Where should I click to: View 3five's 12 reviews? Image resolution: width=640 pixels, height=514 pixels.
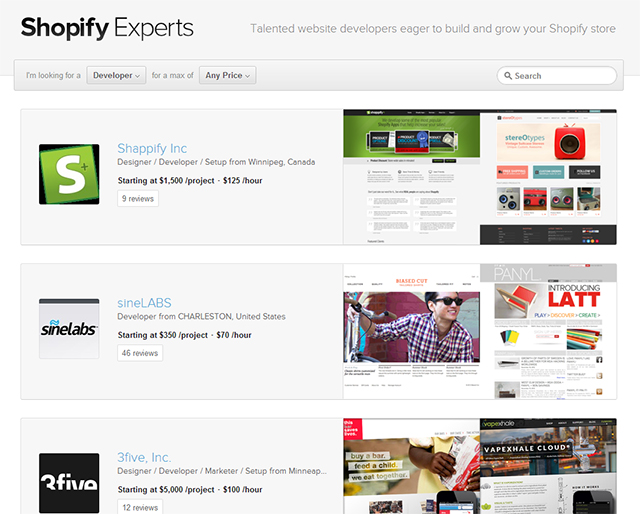[x=140, y=507]
